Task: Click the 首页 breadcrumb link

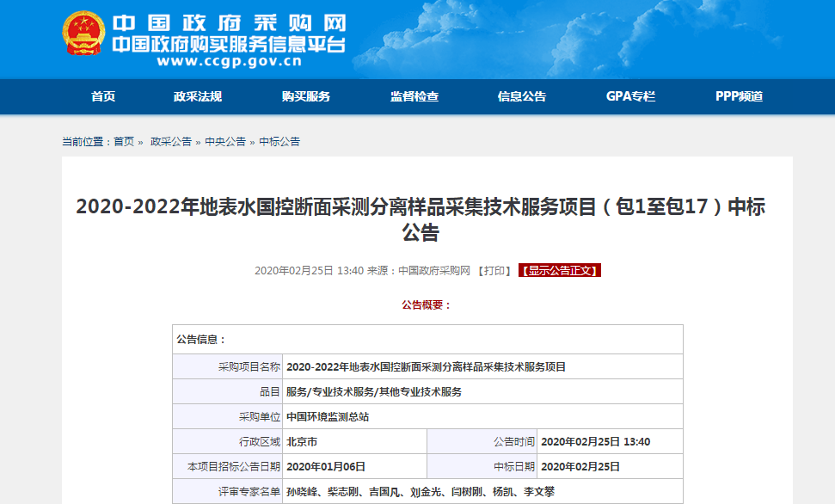Action: (x=124, y=142)
